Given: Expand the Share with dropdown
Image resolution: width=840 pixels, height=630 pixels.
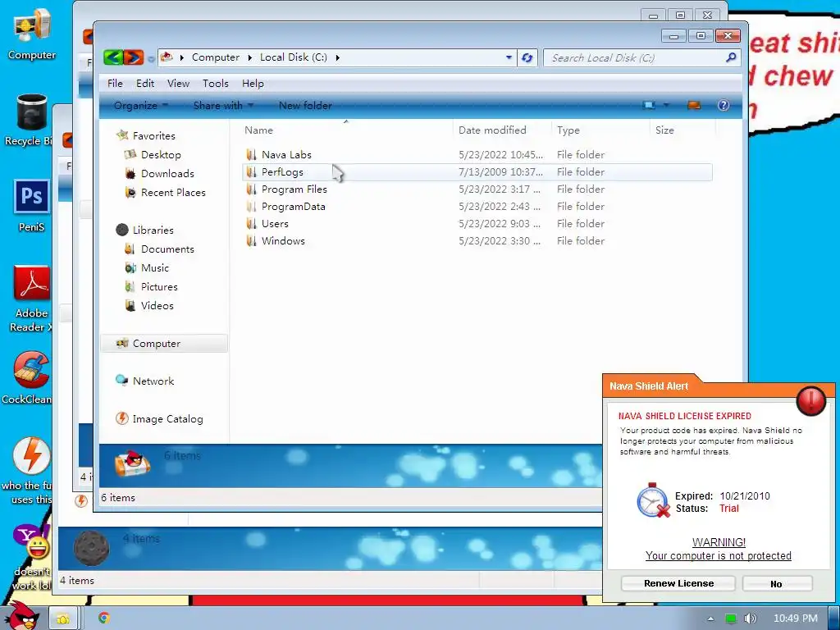Looking at the screenshot, I should coord(223,106).
